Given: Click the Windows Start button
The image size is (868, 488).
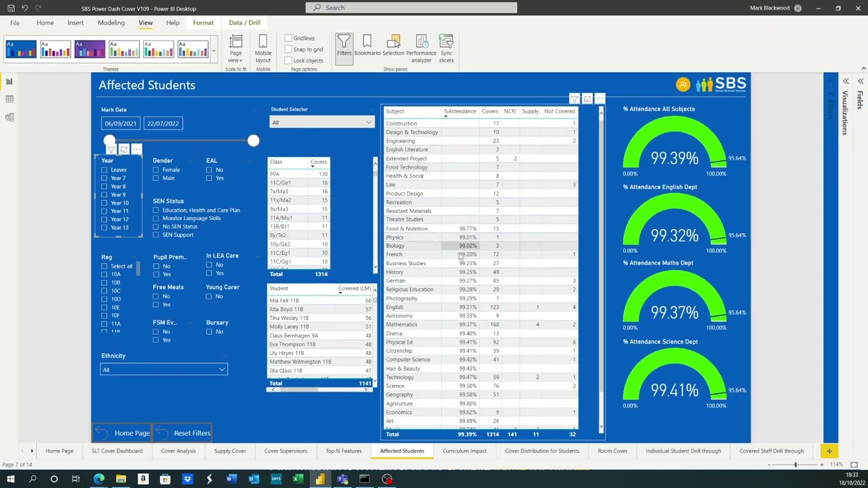Looking at the screenshot, I should 10,479.
